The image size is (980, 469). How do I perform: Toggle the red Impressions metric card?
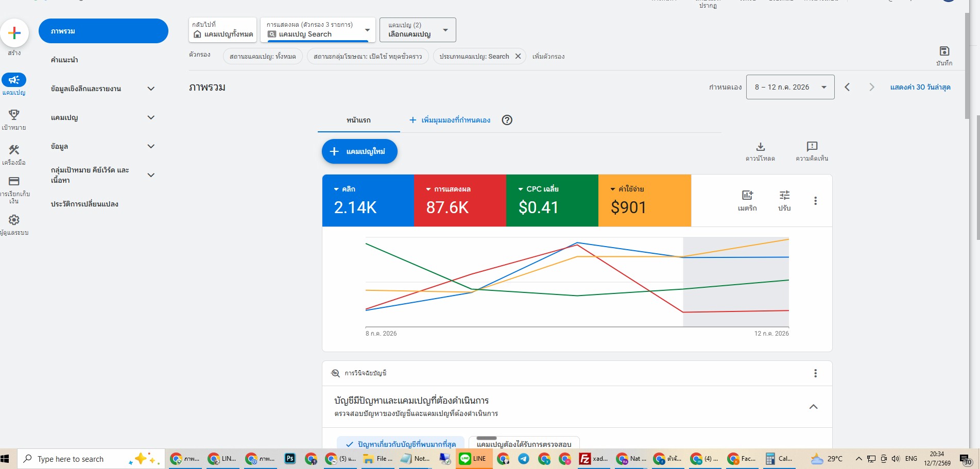[460, 200]
